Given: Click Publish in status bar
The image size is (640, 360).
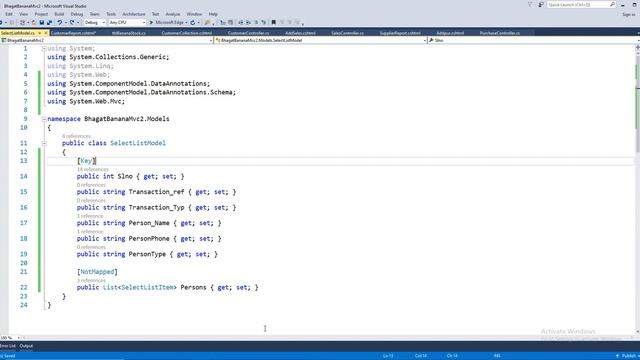Looking at the screenshot, I should point(629,356).
